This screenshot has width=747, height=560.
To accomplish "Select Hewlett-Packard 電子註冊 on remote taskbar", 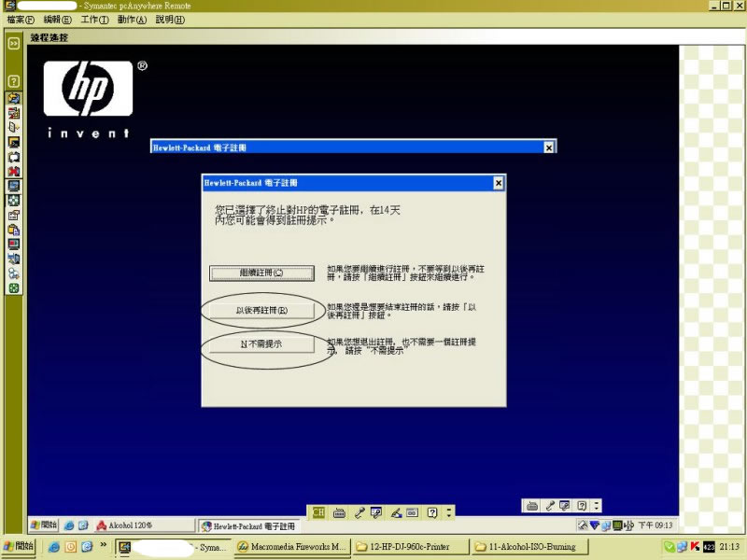I will (247, 526).
